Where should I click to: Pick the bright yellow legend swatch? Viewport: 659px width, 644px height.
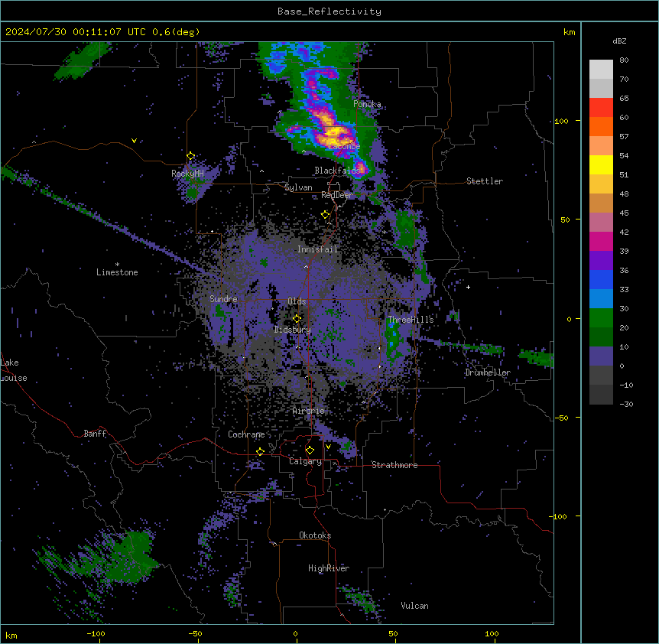(x=601, y=164)
